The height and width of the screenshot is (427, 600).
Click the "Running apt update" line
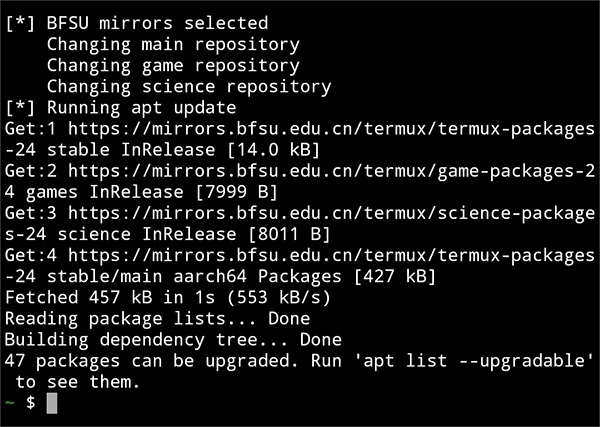click(141, 108)
